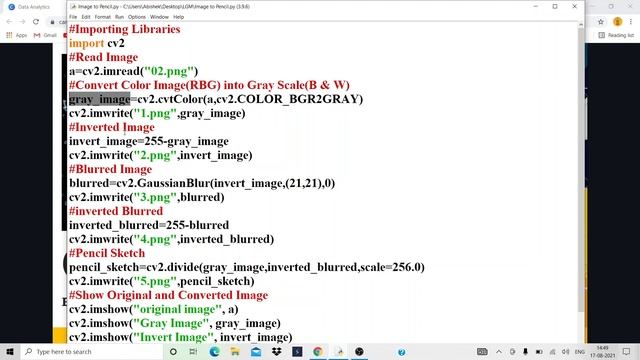The height and width of the screenshot is (360, 640).
Task: Open the File menu in IDLE
Action: click(73, 17)
